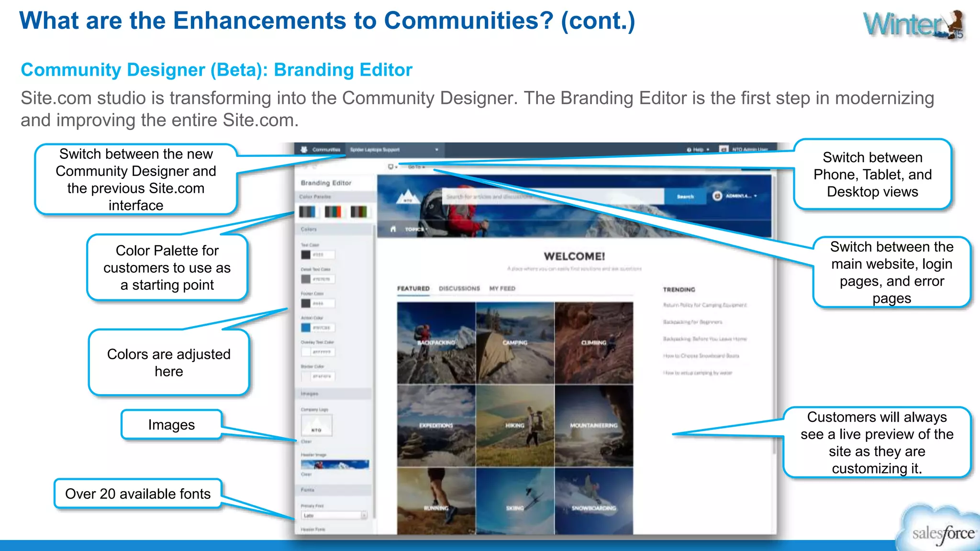Open the Go To page dropdown
Screen dimensions: 980x551
[x=416, y=167]
